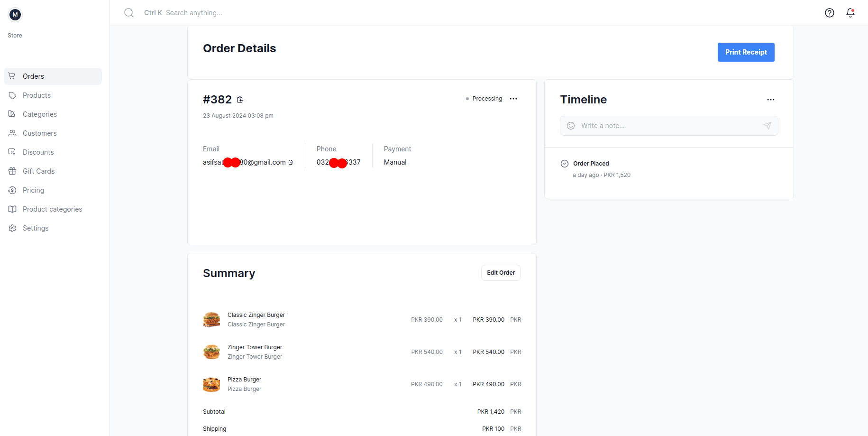The height and width of the screenshot is (436, 868).
Task: Click the Order Placed timeline entry
Action: (x=591, y=164)
